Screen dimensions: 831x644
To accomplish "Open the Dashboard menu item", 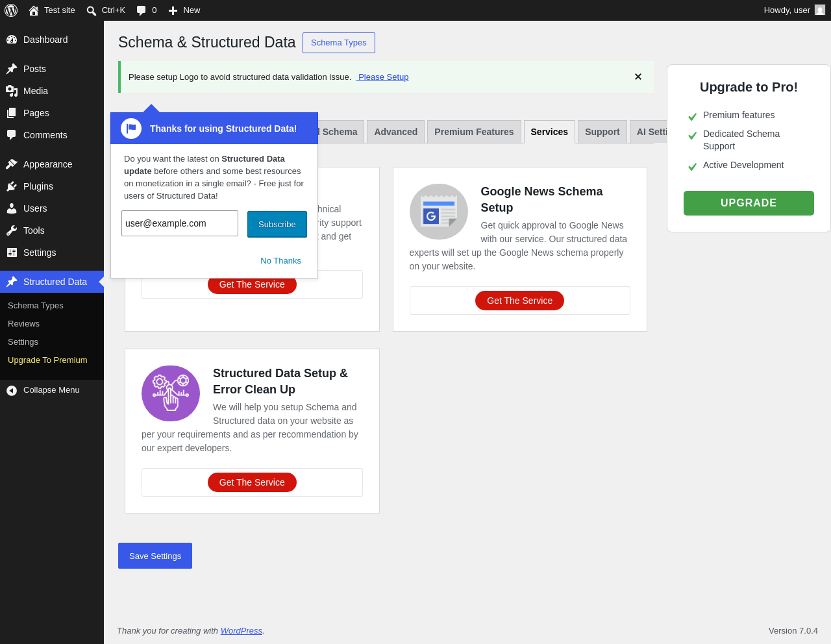I will point(52,40).
